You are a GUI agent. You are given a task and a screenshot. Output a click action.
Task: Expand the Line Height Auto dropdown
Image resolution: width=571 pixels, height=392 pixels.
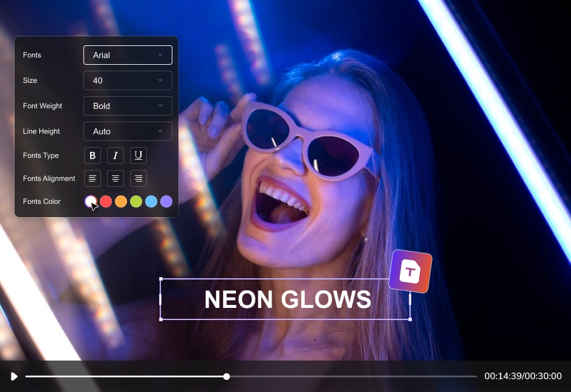point(128,131)
